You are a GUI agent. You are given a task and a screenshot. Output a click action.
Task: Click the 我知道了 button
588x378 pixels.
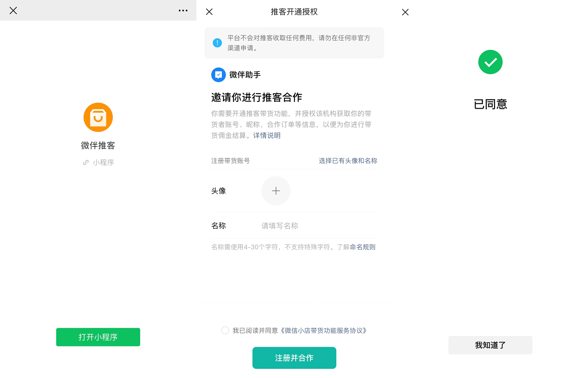(x=490, y=345)
